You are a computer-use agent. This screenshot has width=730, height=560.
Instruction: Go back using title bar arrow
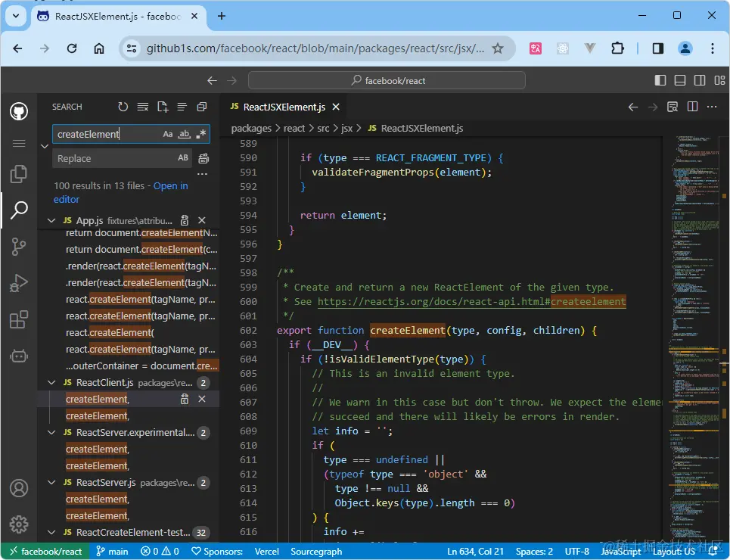click(212, 81)
